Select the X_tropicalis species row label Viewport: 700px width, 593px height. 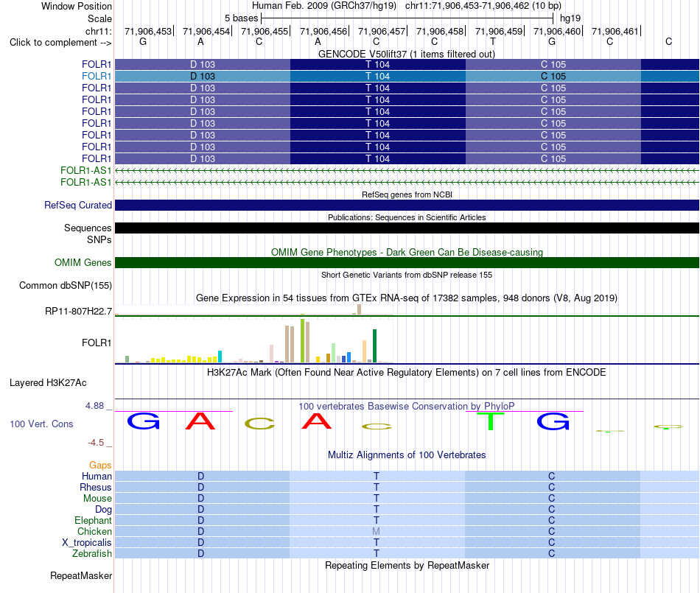coord(87,543)
